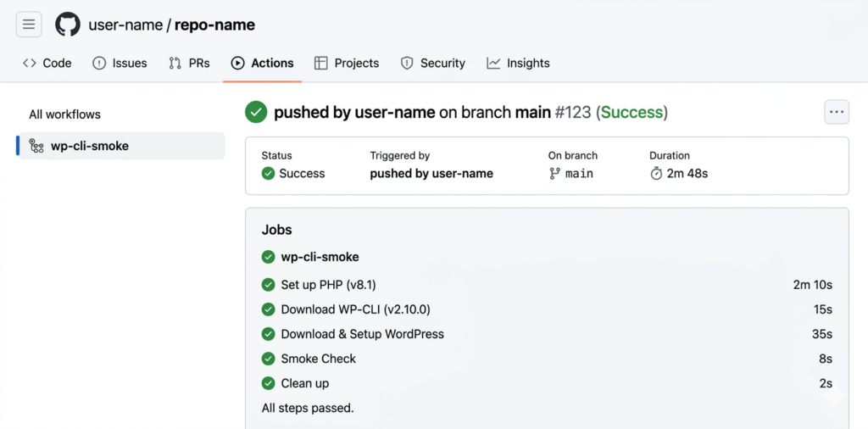Click the 'Success' status text

pos(302,174)
